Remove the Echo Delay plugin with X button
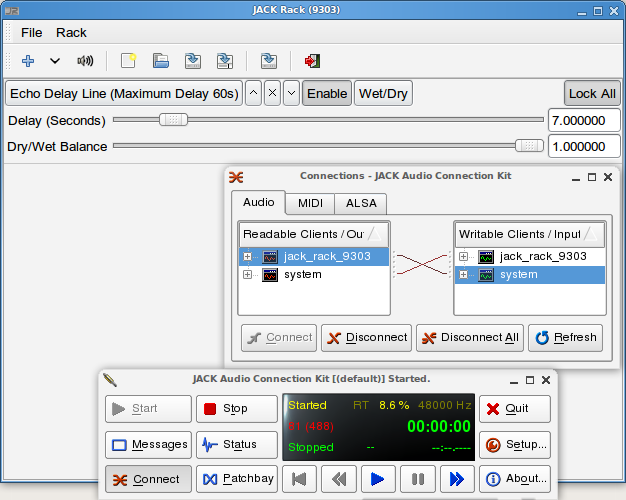The image size is (626, 500). tap(272, 93)
